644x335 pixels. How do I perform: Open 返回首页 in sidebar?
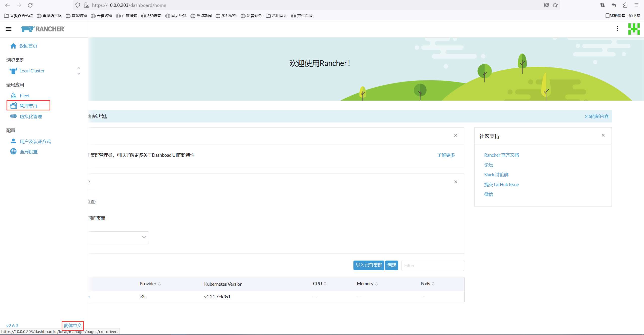coord(28,46)
